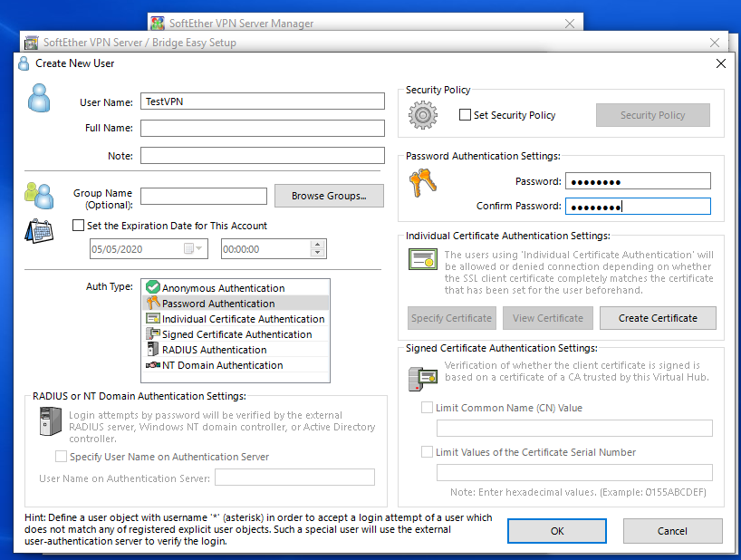Click the Signed Certificate Authentication row icon
Screen dimensions: 741x560
point(153,333)
